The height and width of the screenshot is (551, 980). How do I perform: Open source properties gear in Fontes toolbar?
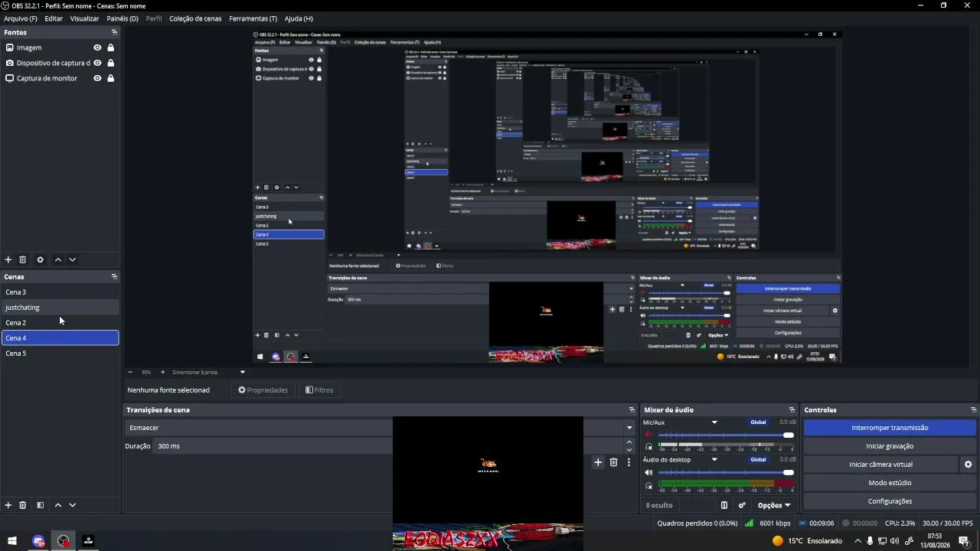(x=41, y=260)
